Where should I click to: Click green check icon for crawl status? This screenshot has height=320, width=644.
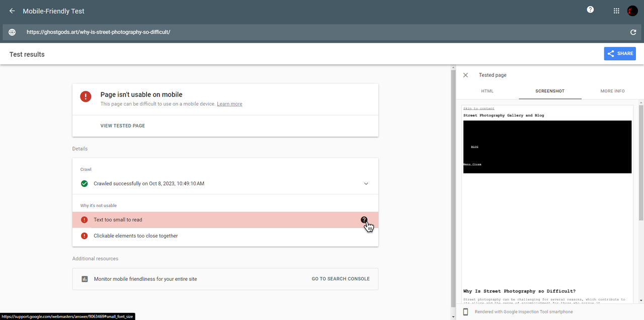(85, 183)
